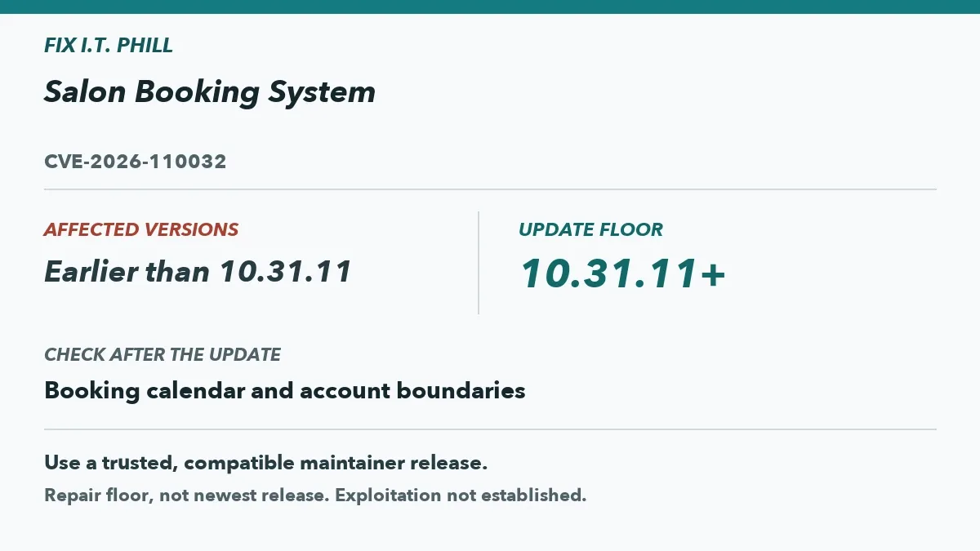
Task: Select the Salon Booking System title
Action: (210, 92)
